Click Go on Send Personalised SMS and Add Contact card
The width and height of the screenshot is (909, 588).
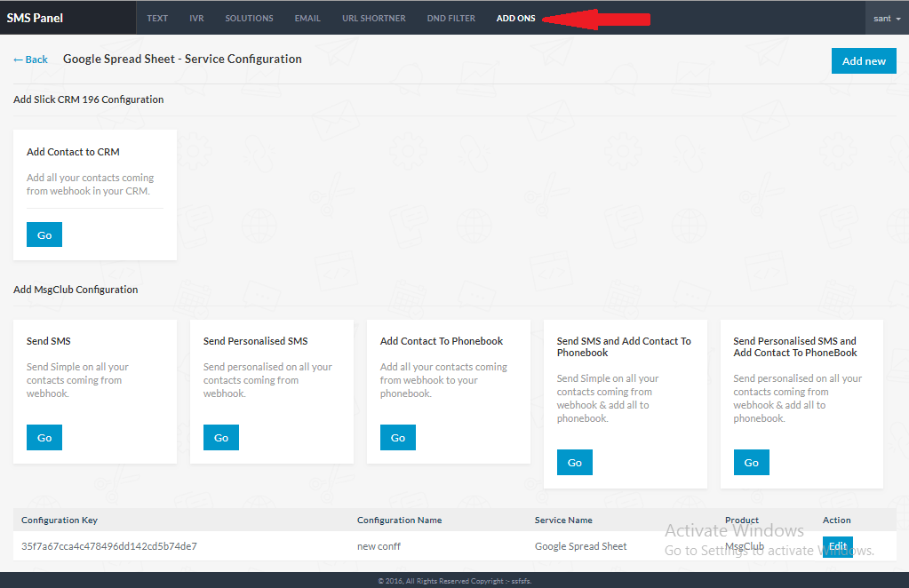[752, 462]
